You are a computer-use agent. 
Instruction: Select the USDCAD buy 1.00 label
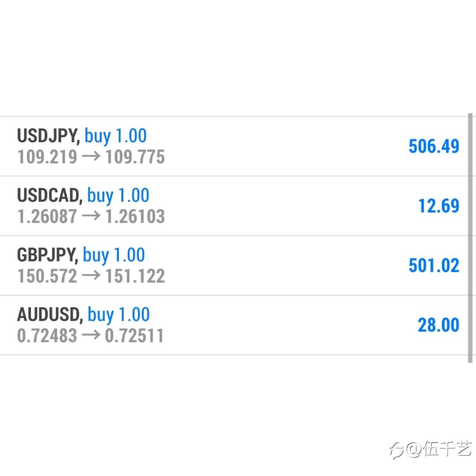(118, 196)
